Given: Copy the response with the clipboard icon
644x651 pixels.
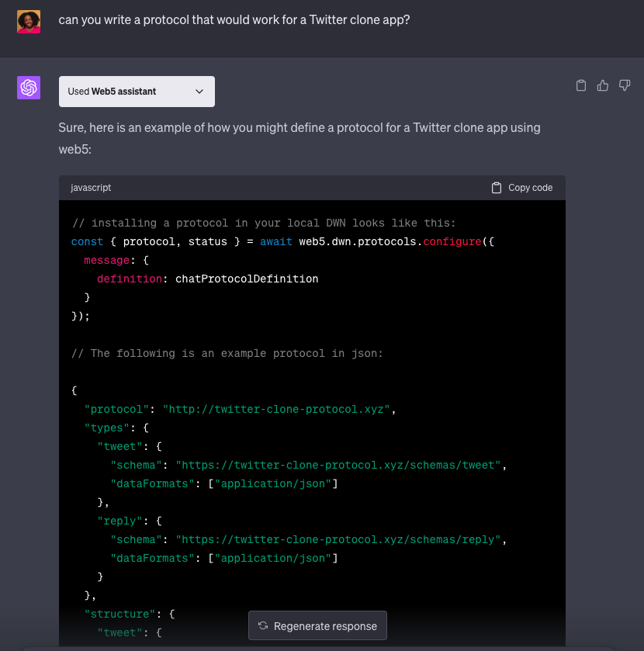Looking at the screenshot, I should coord(581,85).
